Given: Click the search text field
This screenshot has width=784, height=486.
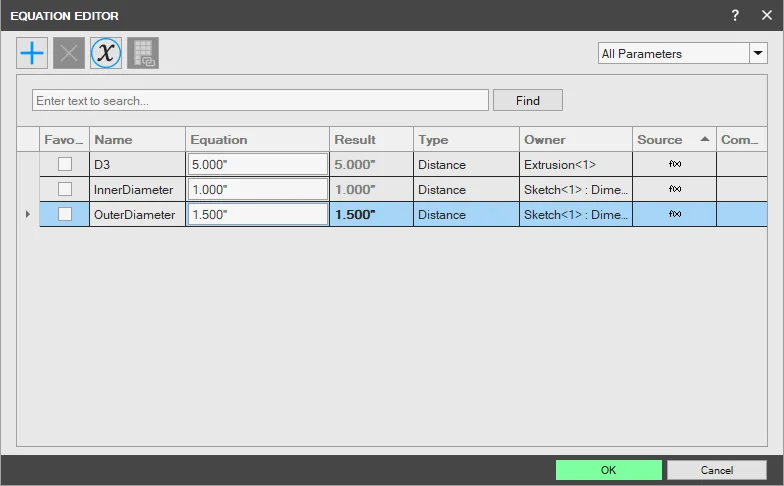Looking at the screenshot, I should pyautogui.click(x=260, y=100).
